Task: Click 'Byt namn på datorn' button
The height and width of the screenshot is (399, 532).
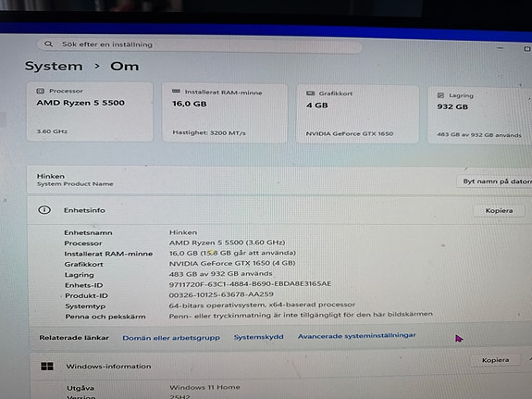Action: [494, 181]
